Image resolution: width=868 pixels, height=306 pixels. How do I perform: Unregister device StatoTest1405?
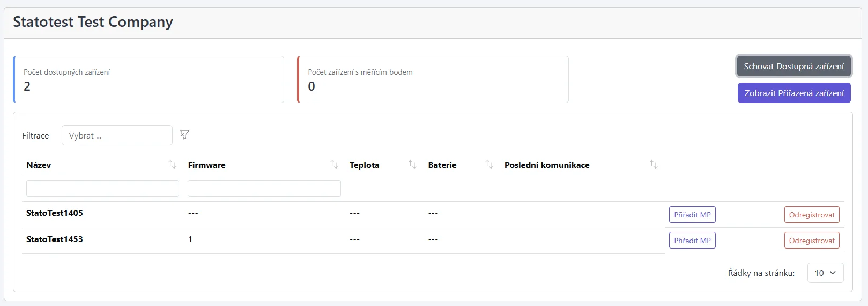[x=811, y=215]
